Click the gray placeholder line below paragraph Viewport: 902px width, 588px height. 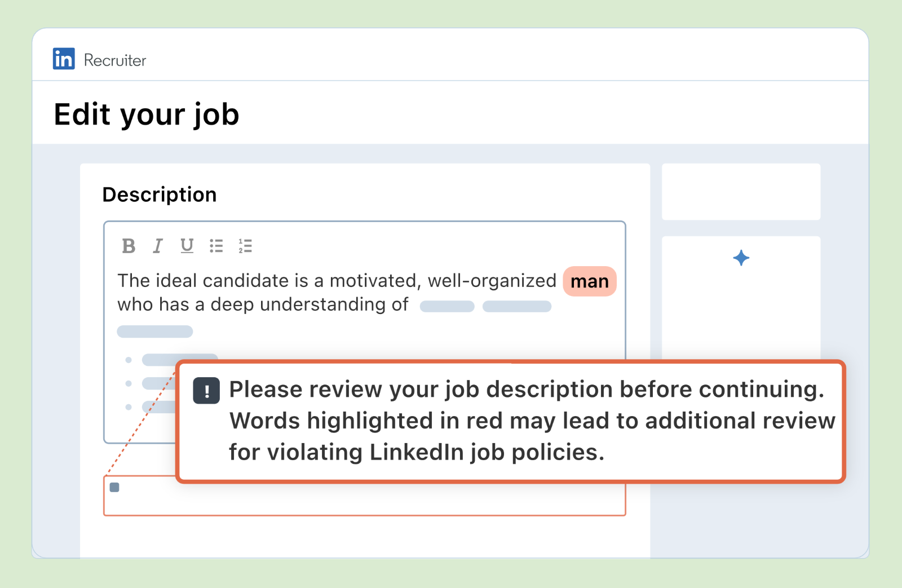[x=155, y=331]
